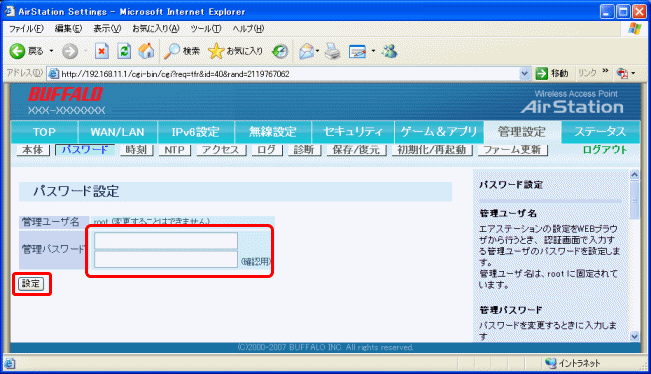Switch to the IPv6設定 tab

pos(196,132)
